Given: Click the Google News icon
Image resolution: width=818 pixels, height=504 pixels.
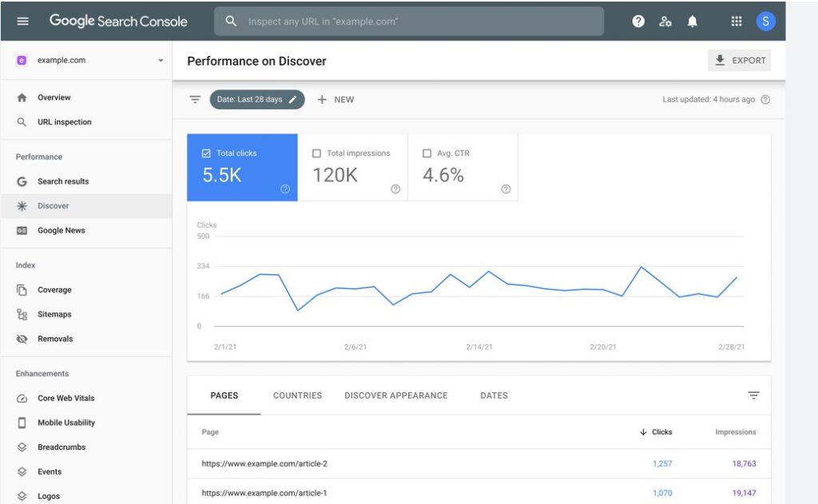Looking at the screenshot, I should tap(22, 231).
